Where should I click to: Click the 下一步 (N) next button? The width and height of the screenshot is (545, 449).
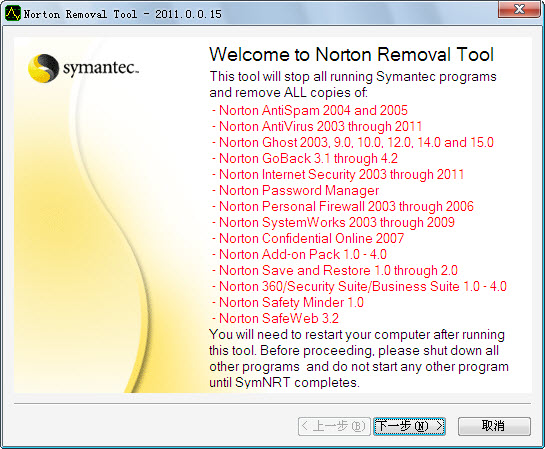click(x=409, y=426)
